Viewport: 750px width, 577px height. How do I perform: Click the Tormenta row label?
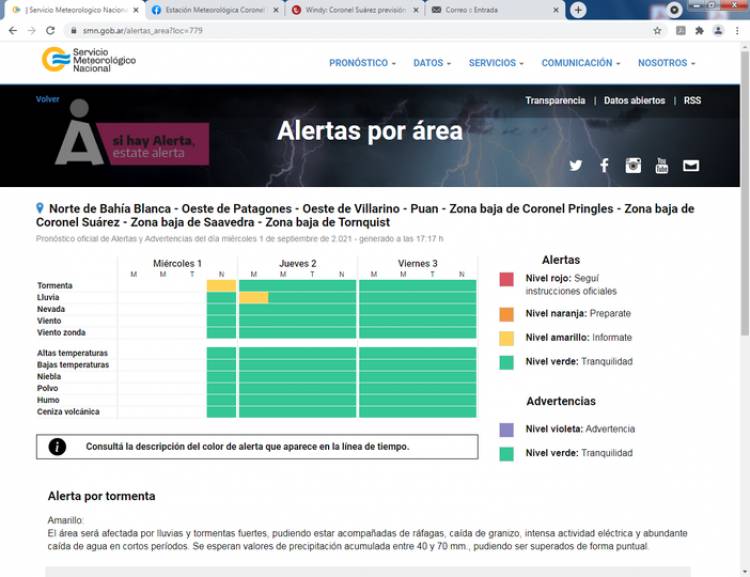pos(55,286)
